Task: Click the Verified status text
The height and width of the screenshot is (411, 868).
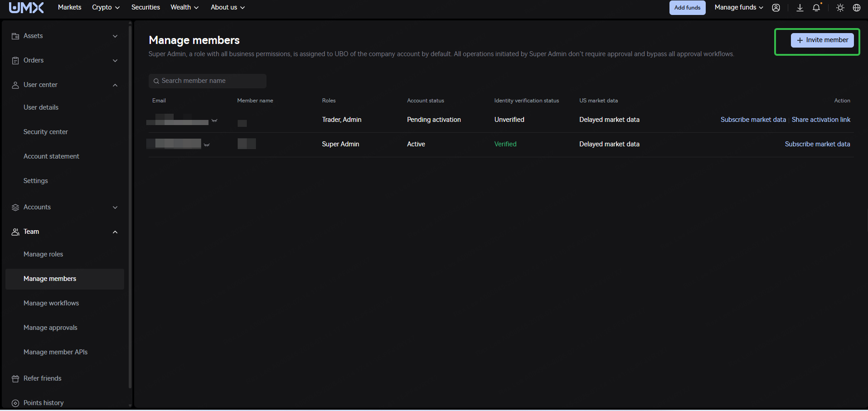Action: 505,144
